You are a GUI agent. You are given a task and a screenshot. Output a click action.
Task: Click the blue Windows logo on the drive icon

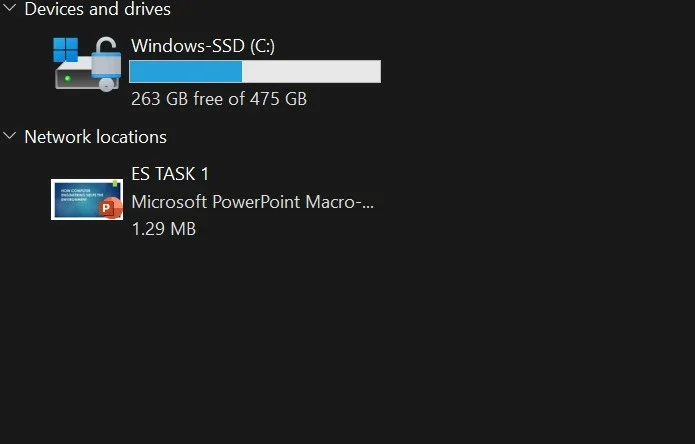point(66,50)
